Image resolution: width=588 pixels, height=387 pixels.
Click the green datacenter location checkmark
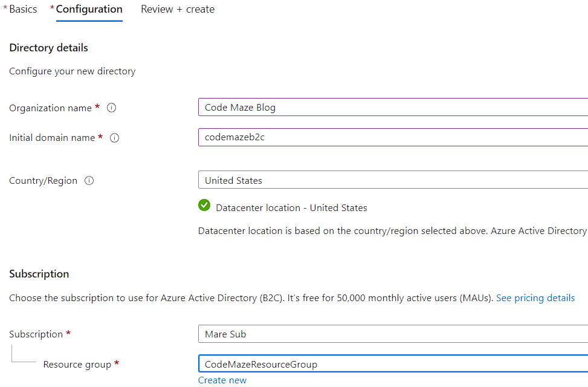click(204, 206)
